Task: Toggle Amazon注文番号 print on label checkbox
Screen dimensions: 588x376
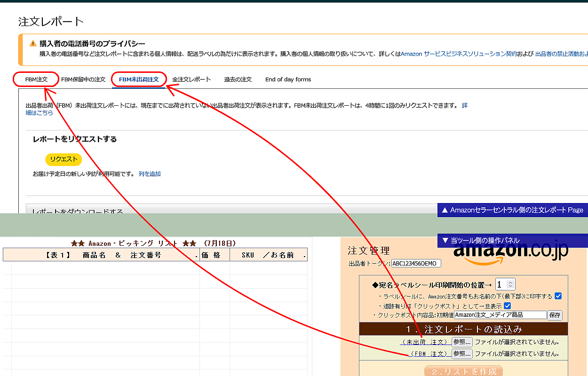Action: click(x=558, y=296)
